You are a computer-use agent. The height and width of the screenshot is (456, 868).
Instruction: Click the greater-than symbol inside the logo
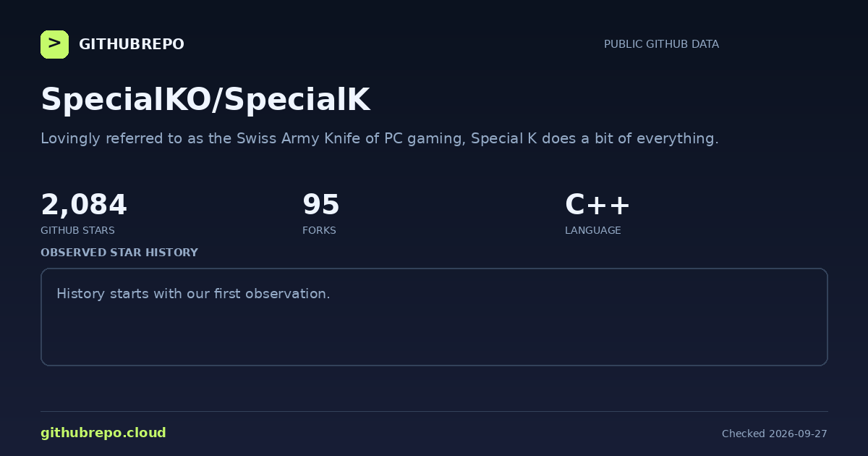coord(54,43)
